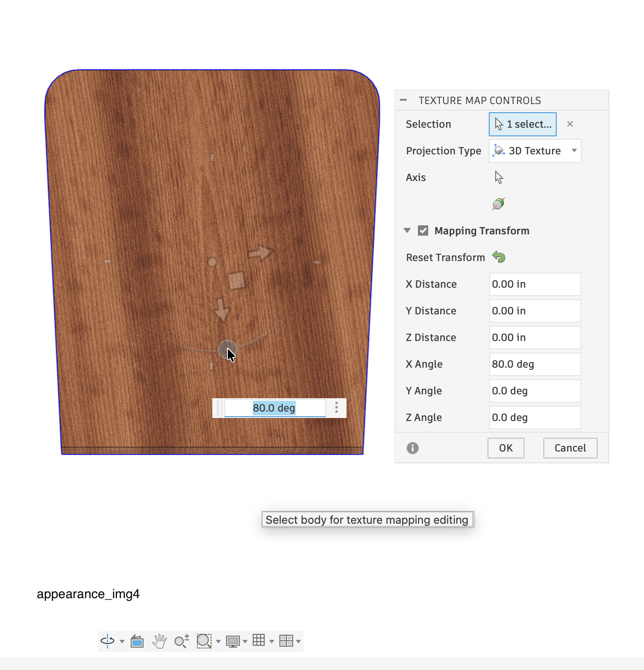Select the Pan hand tool
This screenshot has width=644, height=670.
pos(159,641)
